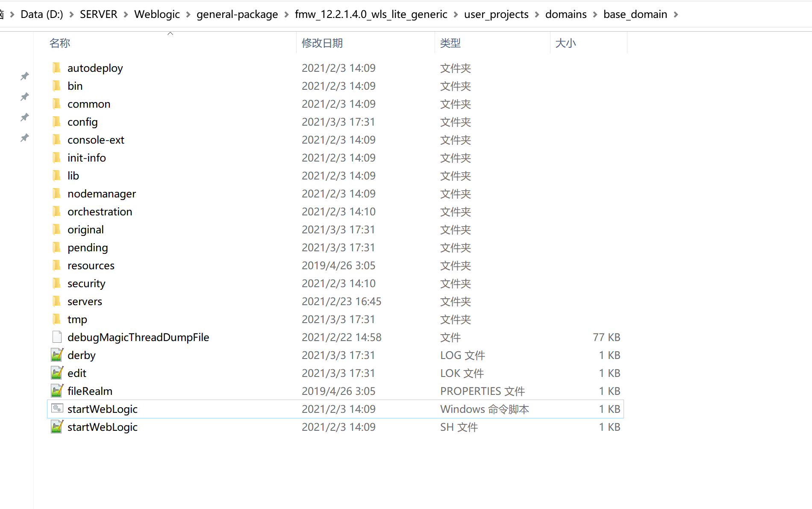This screenshot has height=509, width=812.
Task: Click the debugMagicThreadDumpFile document icon
Action: 57,337
